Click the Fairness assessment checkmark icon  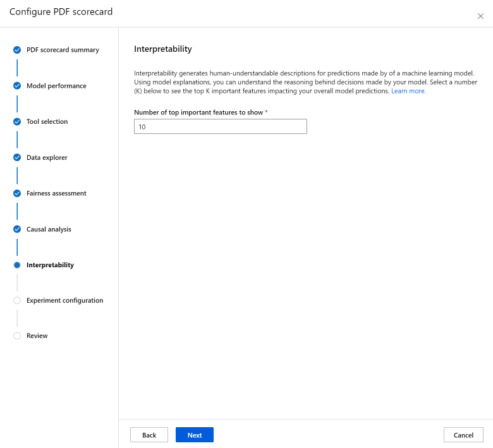(17, 193)
